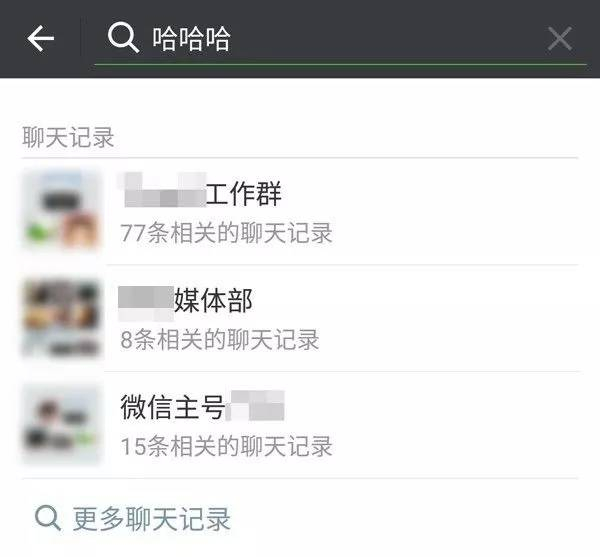The width and height of the screenshot is (600, 557).
Task: Tap the green underline of search bar
Action: 341,64
